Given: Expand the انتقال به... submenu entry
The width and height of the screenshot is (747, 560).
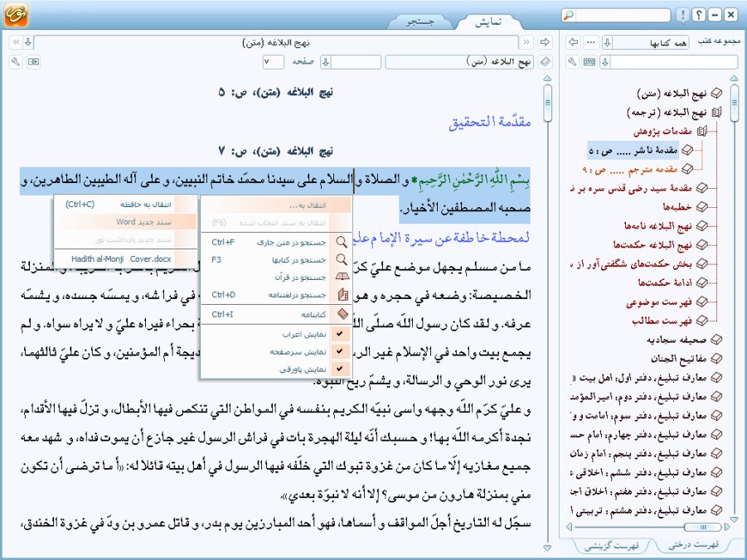Looking at the screenshot, I should pyautogui.click(x=276, y=205).
